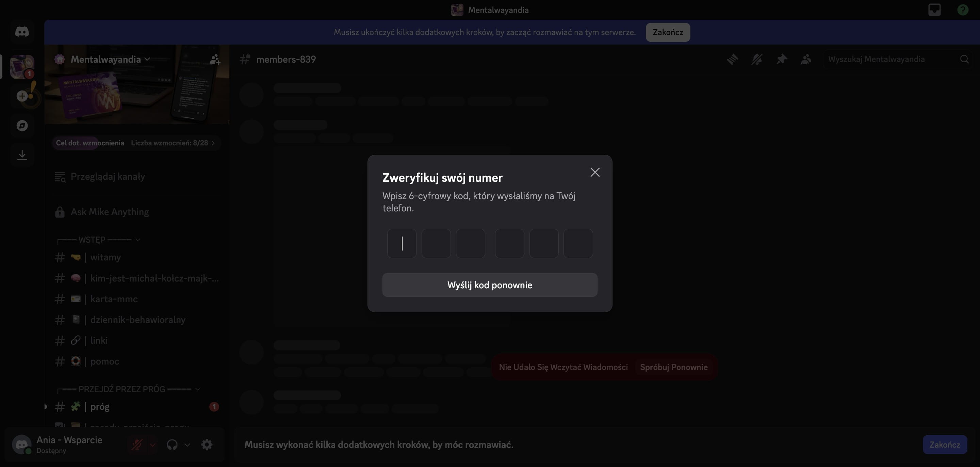Click the members-839 channel title
This screenshot has width=980, height=467.
(286, 59)
